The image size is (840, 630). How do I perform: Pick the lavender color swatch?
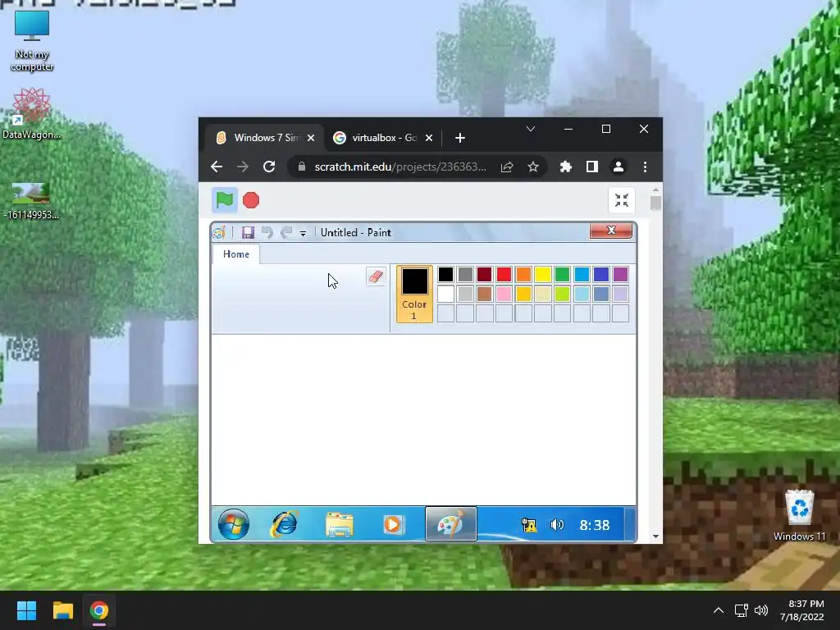[x=620, y=294]
